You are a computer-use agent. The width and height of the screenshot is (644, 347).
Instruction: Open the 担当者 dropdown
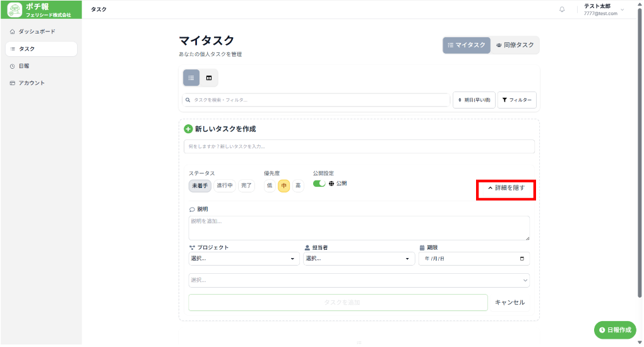click(x=359, y=259)
